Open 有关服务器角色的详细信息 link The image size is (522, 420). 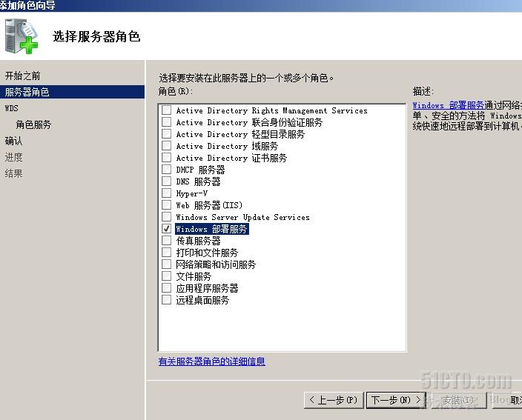(212, 361)
